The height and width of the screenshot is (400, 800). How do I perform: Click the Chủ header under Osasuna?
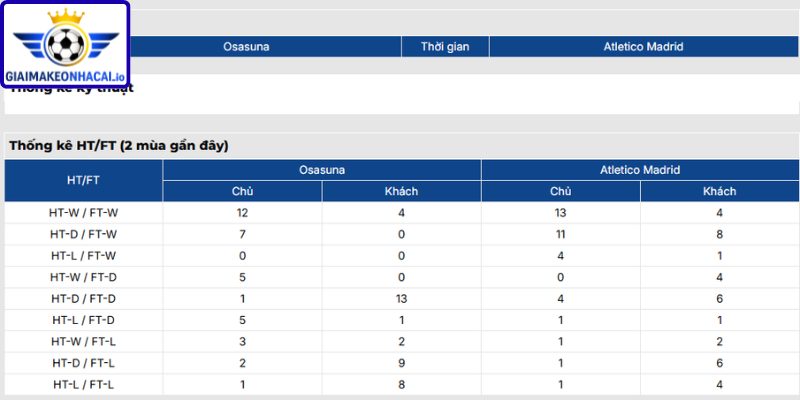[x=242, y=191]
